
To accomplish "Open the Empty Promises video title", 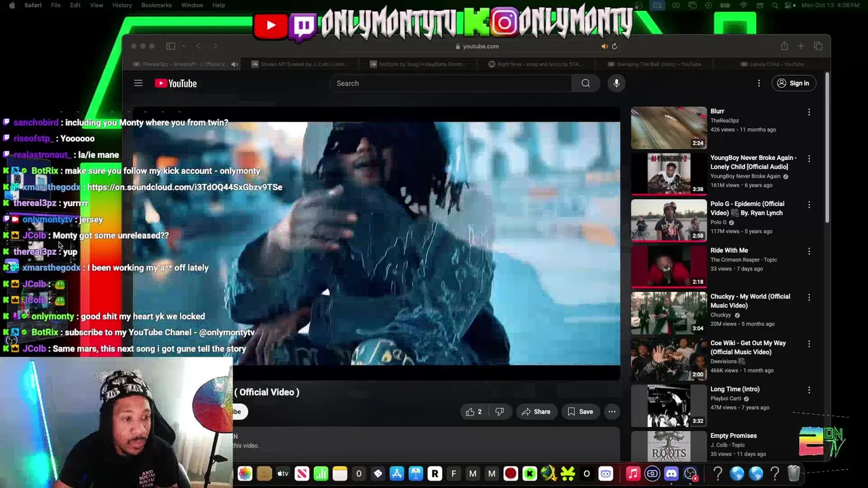I will pyautogui.click(x=733, y=436).
